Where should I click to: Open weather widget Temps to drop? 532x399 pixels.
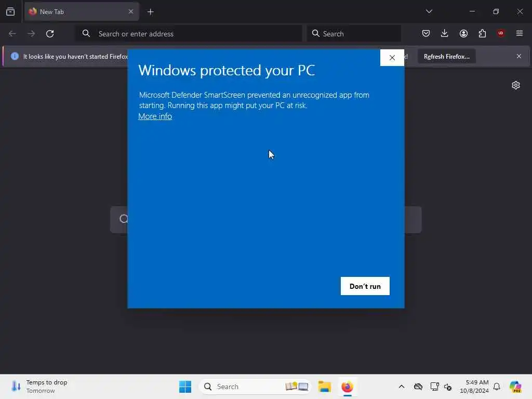click(x=39, y=387)
